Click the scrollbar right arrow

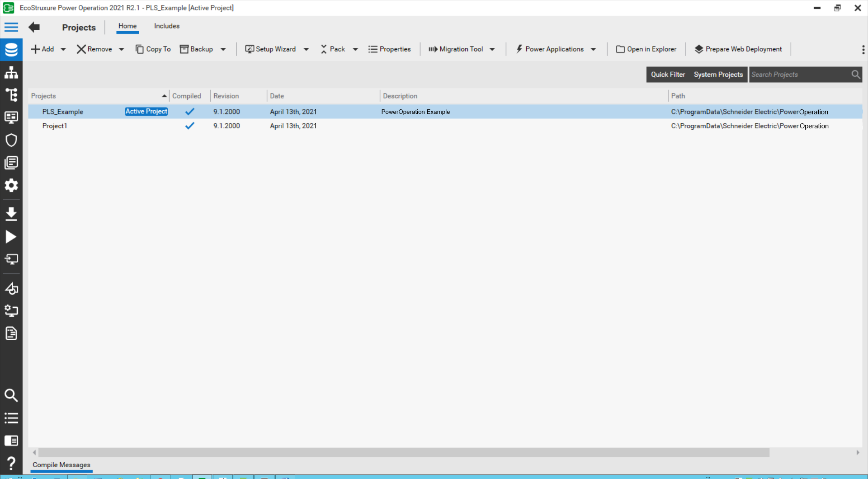coord(858,452)
